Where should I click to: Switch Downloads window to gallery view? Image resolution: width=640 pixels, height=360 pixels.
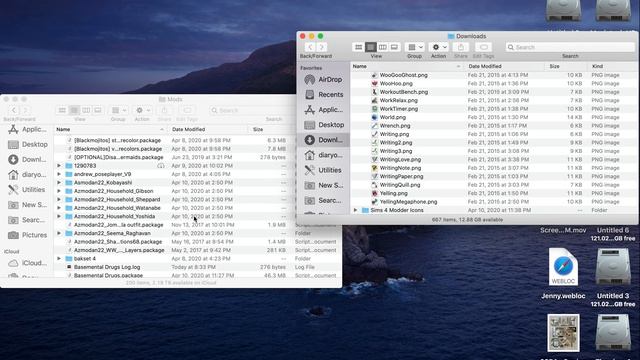pyautogui.click(x=394, y=47)
